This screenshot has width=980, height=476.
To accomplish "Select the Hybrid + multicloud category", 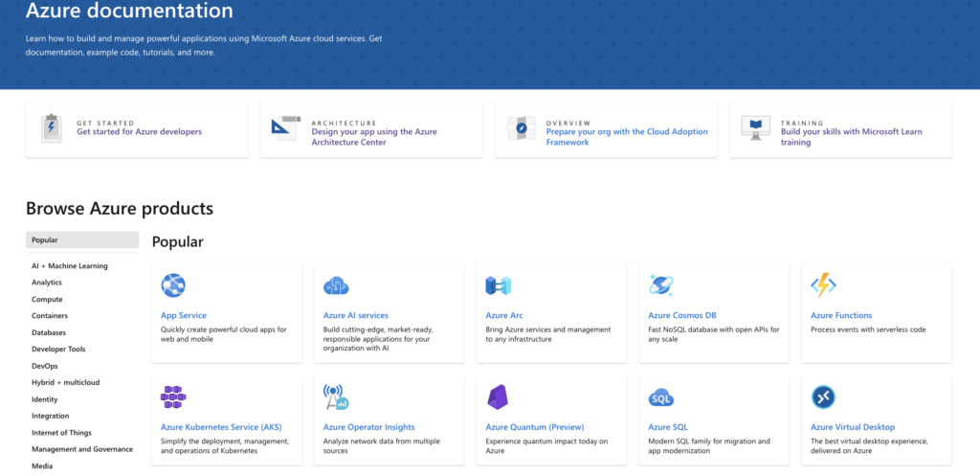I will [x=66, y=382].
